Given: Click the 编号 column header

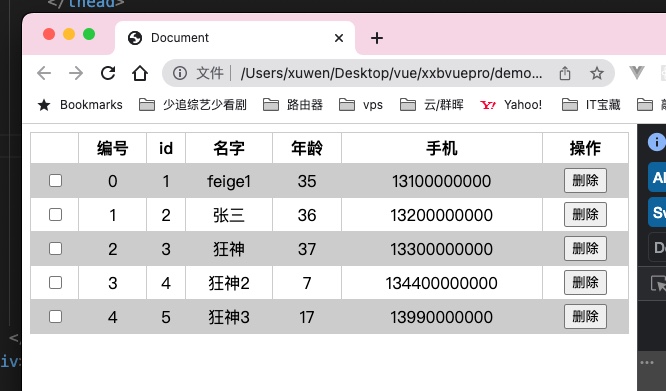Looking at the screenshot, I should [113, 148].
